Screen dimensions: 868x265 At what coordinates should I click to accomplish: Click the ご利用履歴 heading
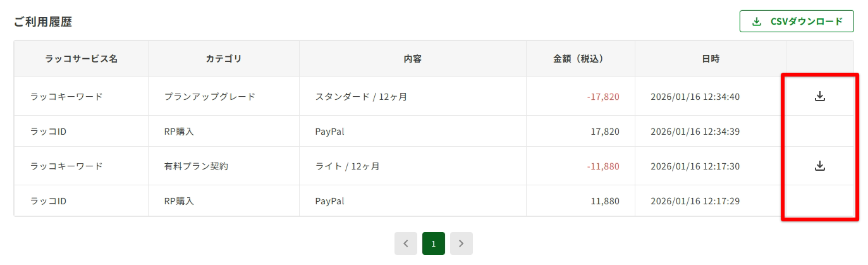[x=43, y=22]
